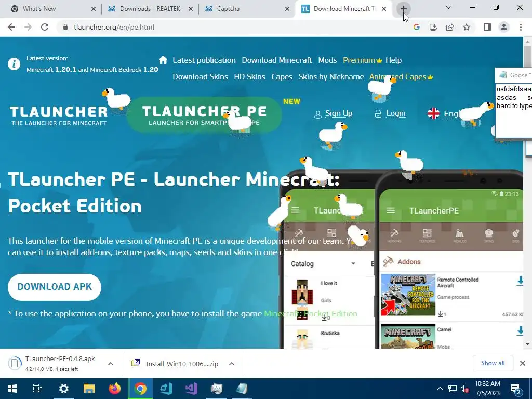
Task: Click the Sign Up link
Action: pos(339,113)
